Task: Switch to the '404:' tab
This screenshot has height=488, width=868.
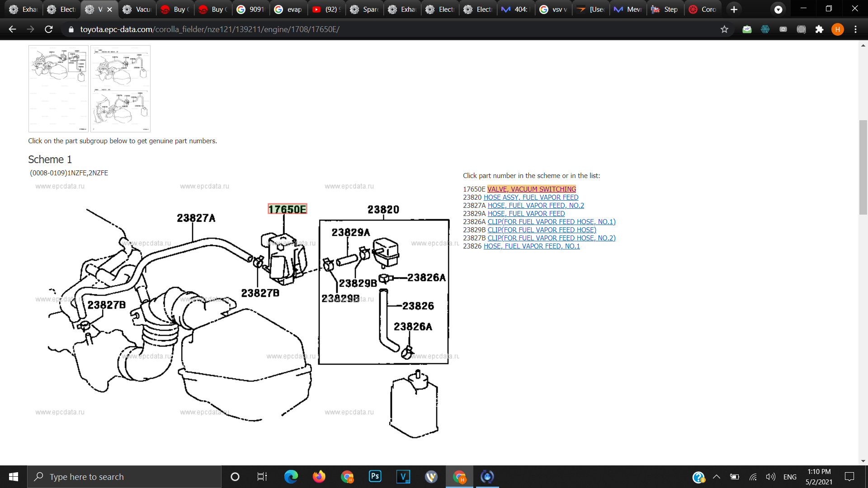Action: pyautogui.click(x=516, y=9)
